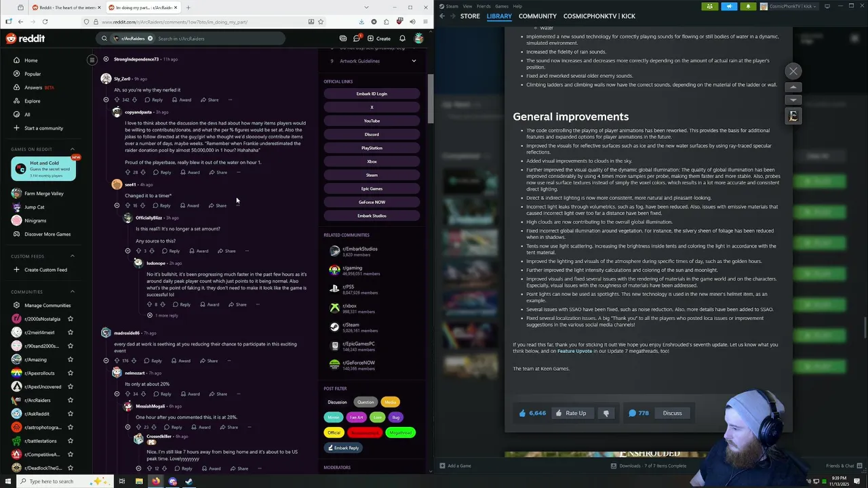Upvote Sly_Zer0's comment
Image resolution: width=868 pixels, height=488 pixels.
click(x=117, y=100)
